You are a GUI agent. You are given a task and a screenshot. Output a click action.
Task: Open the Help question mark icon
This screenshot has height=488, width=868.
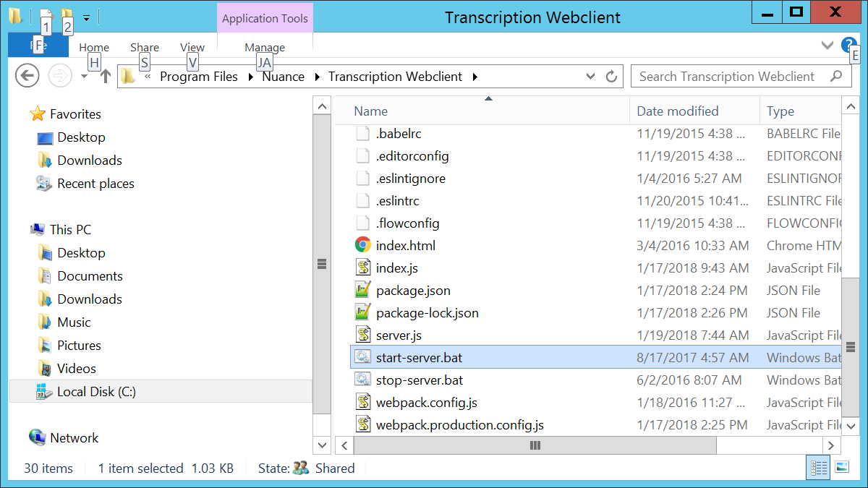click(848, 46)
